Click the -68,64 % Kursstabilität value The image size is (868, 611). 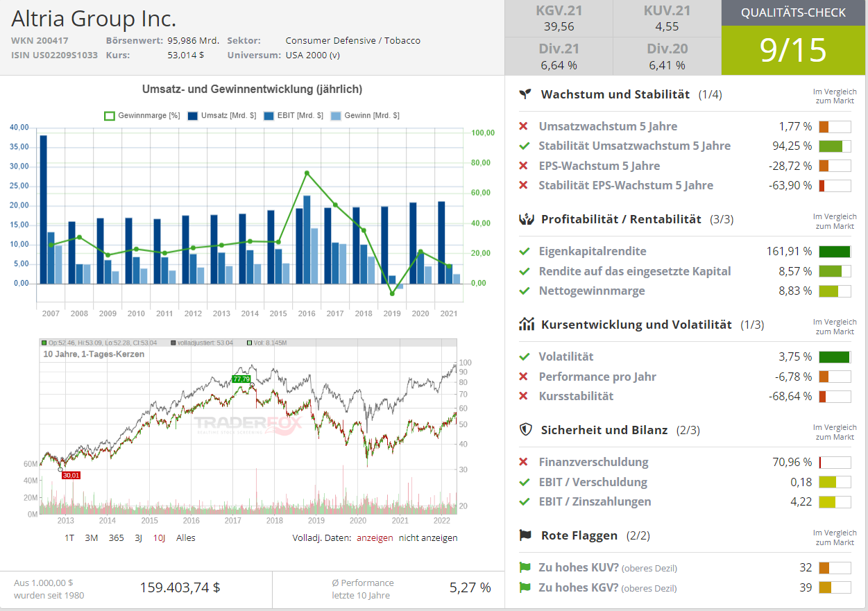tap(790, 396)
